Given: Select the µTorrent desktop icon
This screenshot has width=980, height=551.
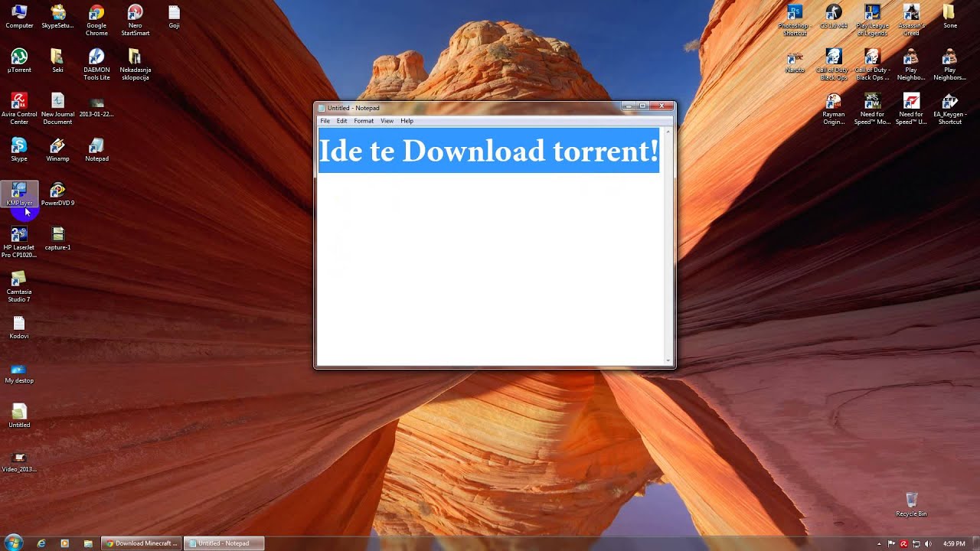Looking at the screenshot, I should pyautogui.click(x=19, y=61).
